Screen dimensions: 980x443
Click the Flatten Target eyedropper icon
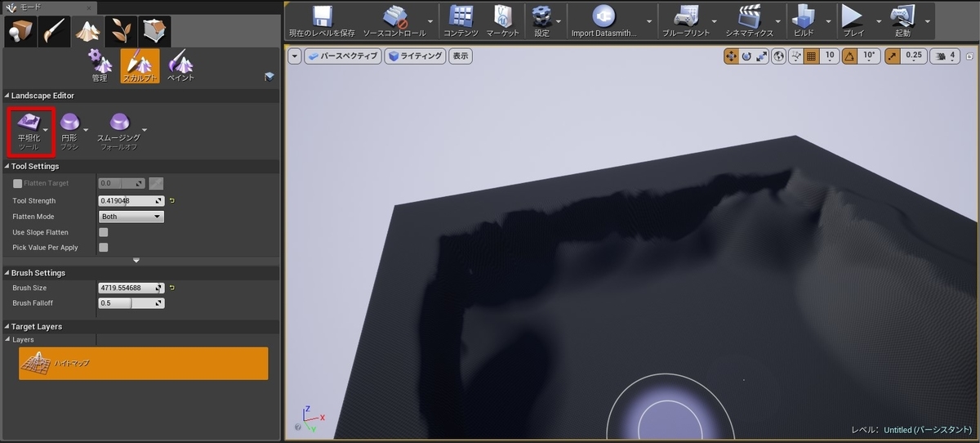click(157, 184)
